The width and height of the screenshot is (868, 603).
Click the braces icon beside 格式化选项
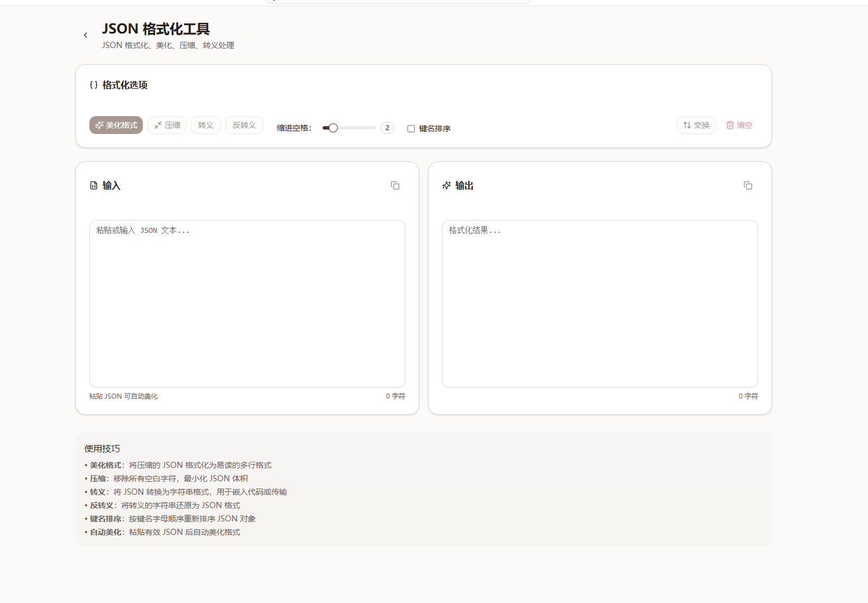point(94,85)
